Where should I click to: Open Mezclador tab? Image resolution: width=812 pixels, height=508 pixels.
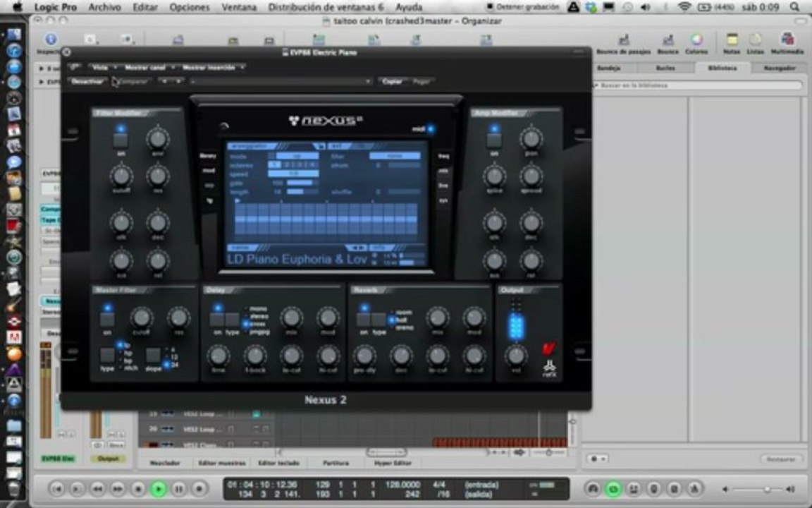click(x=165, y=463)
